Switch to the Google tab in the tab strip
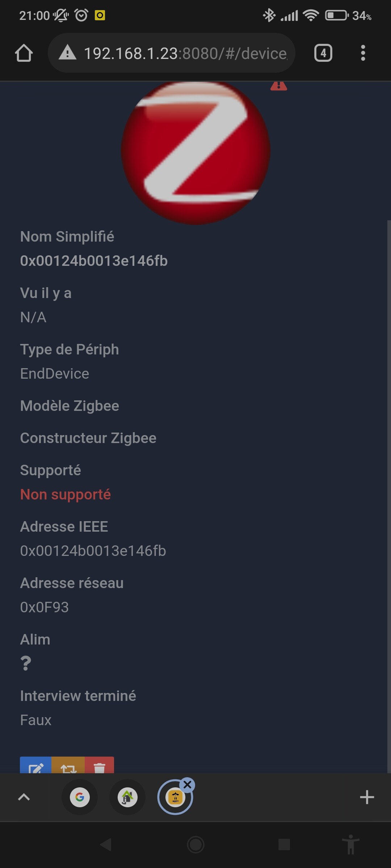The image size is (391, 868). click(x=80, y=797)
